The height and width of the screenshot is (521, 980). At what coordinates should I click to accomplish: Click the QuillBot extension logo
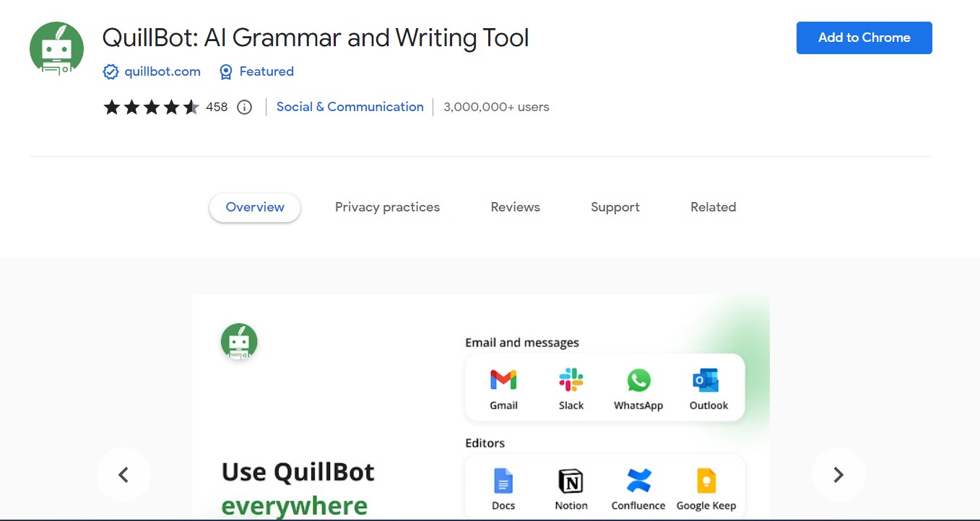tap(56, 48)
